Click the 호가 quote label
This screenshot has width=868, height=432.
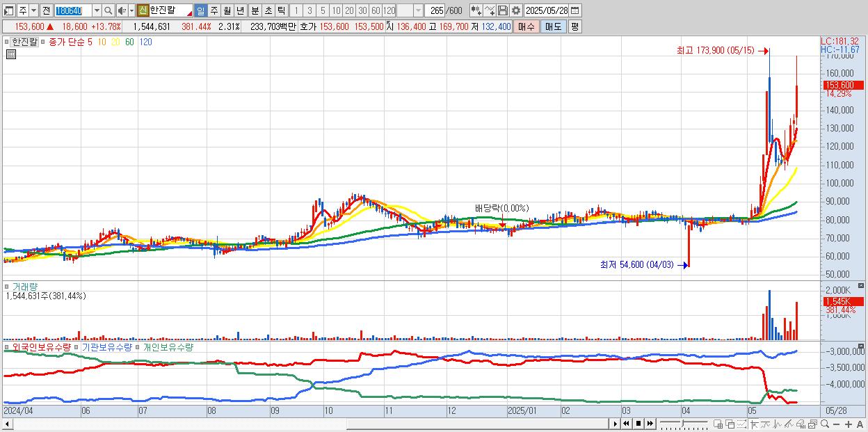coord(308,26)
